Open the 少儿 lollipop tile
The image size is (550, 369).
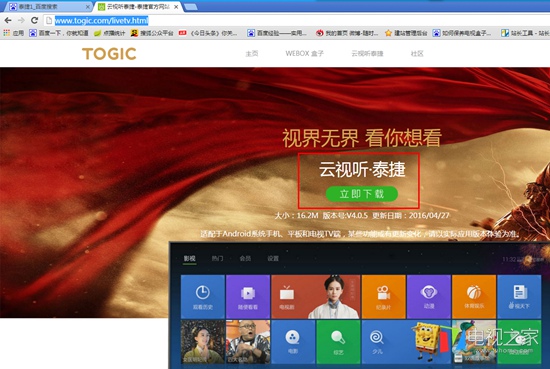coord(406,342)
